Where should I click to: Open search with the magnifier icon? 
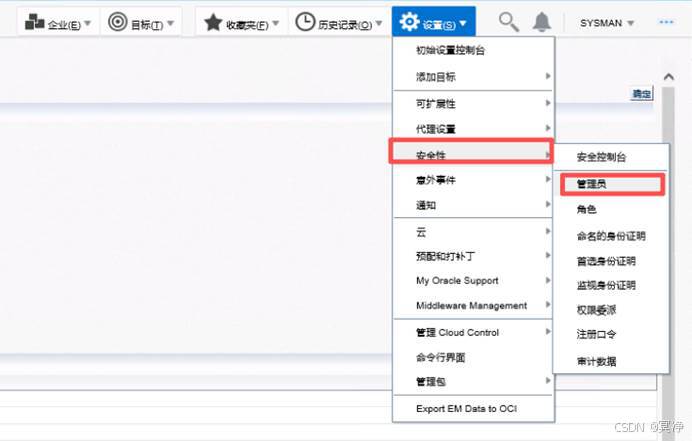coord(508,22)
